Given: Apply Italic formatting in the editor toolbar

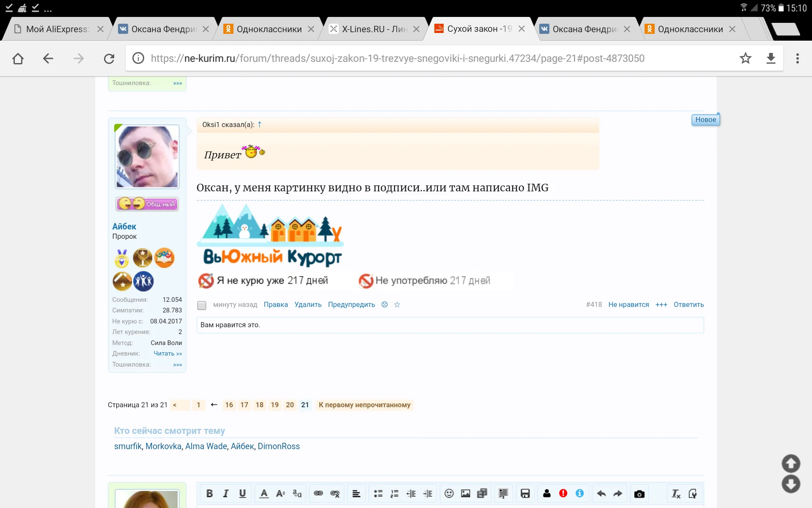Looking at the screenshot, I should tap(226, 493).
